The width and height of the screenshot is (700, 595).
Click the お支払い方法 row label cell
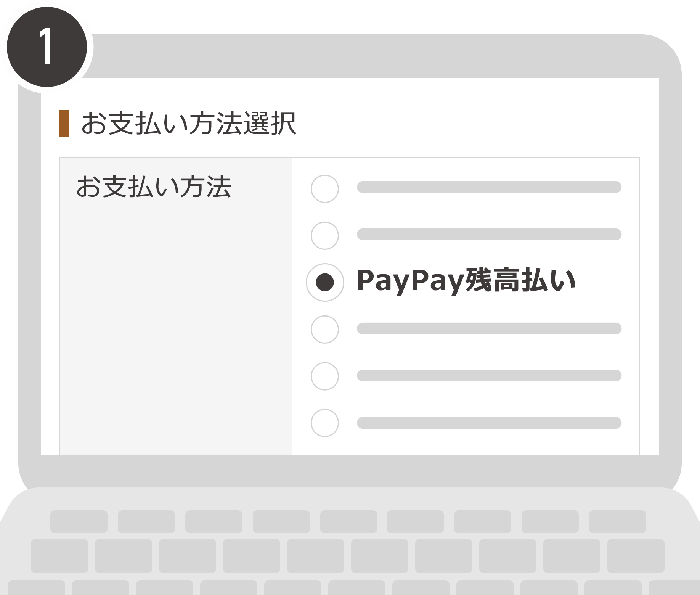tap(176, 306)
